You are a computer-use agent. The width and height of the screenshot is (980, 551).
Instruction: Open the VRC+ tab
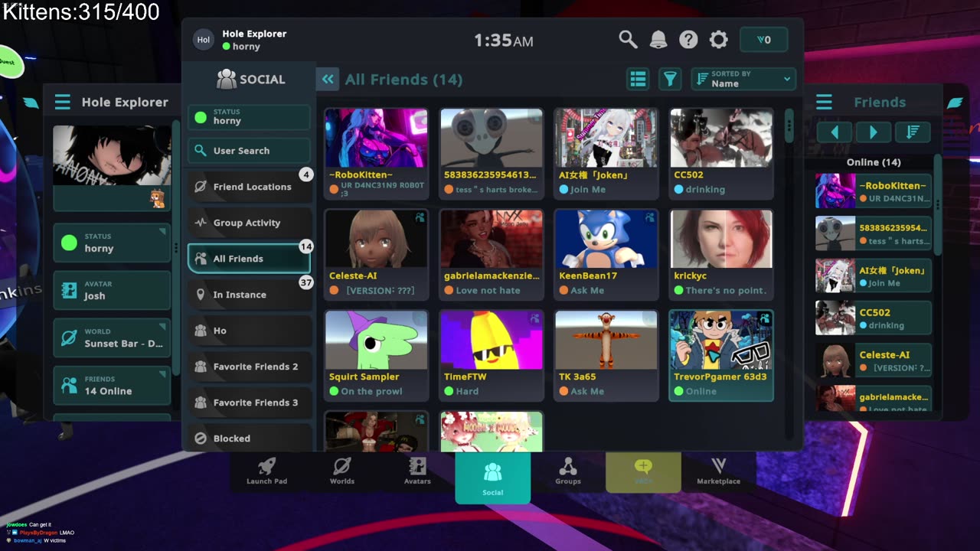pyautogui.click(x=643, y=471)
